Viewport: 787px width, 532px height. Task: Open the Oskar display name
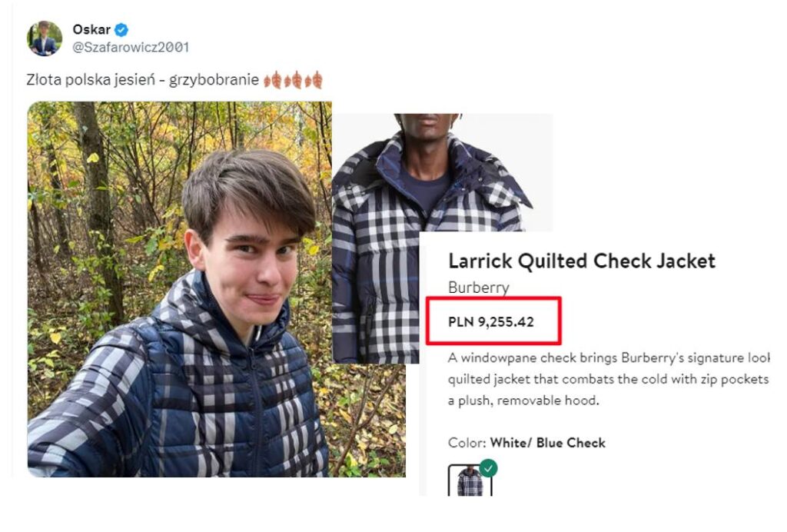click(91, 30)
